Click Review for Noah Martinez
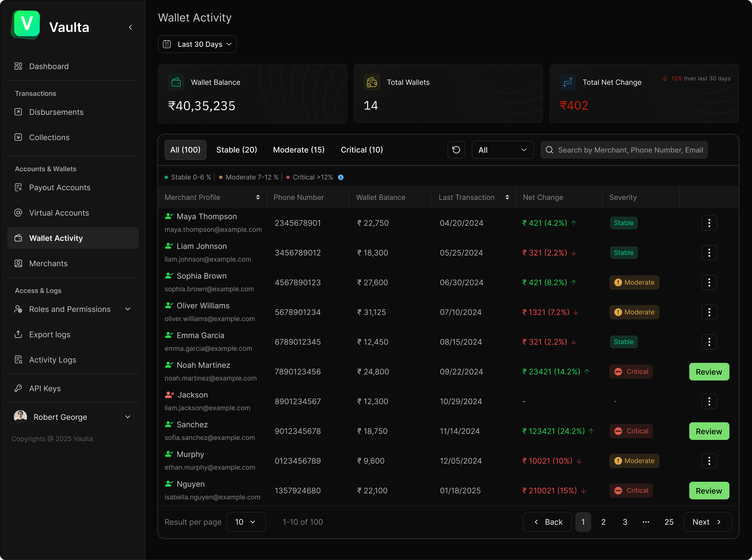This screenshot has width=752, height=560. [x=709, y=372]
